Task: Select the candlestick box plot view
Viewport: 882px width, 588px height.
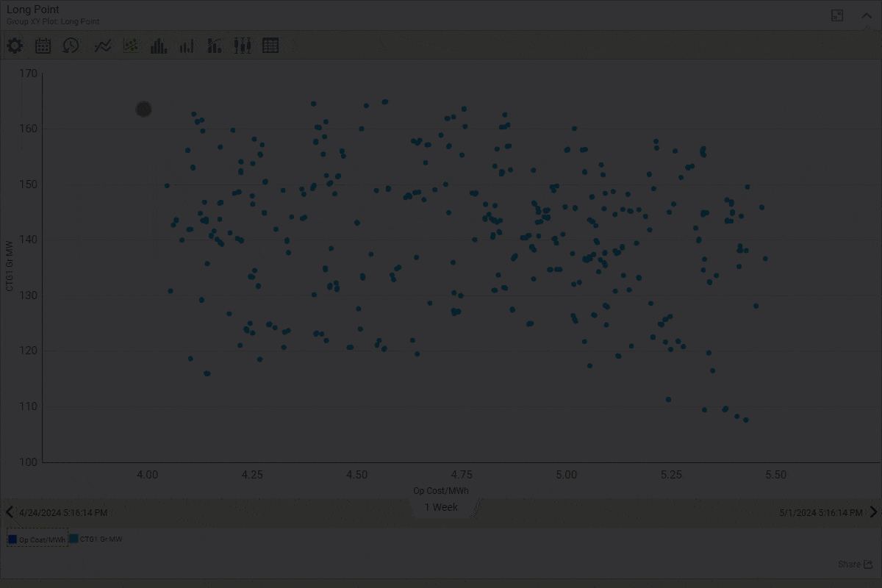Action: (243, 46)
